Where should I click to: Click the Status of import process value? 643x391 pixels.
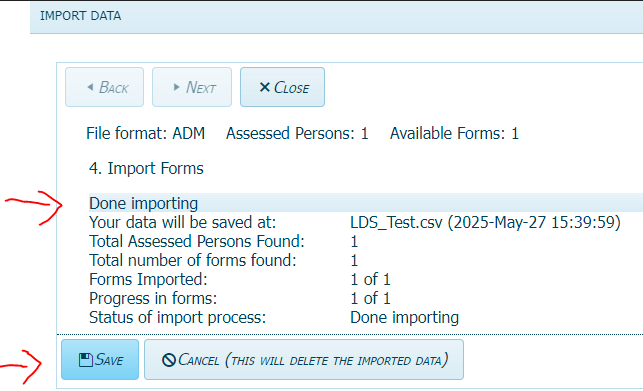pos(404,318)
